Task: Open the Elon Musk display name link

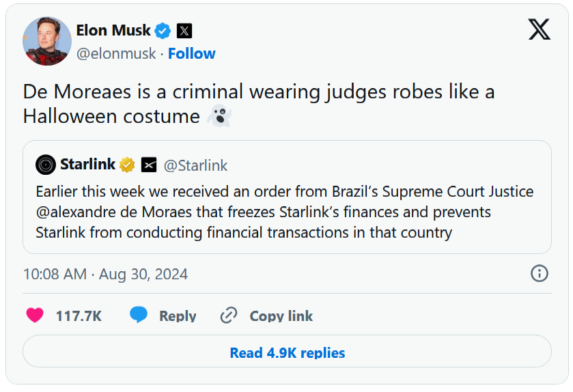Action: pos(113,31)
